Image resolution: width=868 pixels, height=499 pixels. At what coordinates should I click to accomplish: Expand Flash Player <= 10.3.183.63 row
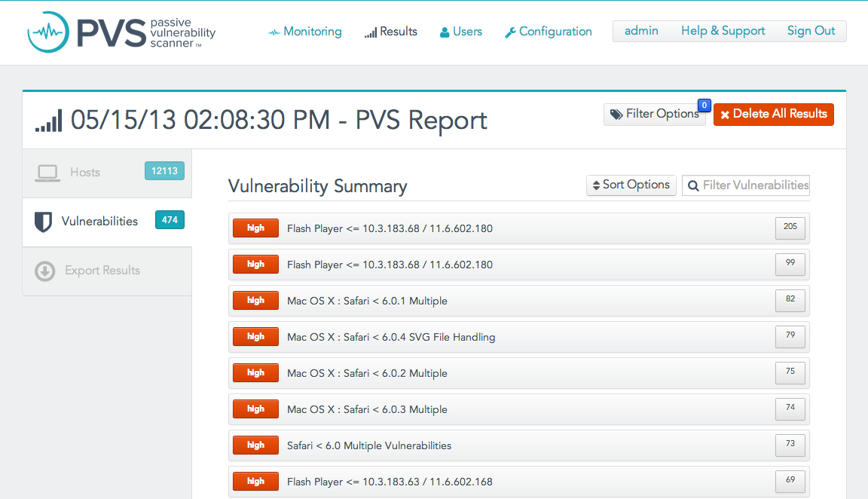(x=518, y=482)
